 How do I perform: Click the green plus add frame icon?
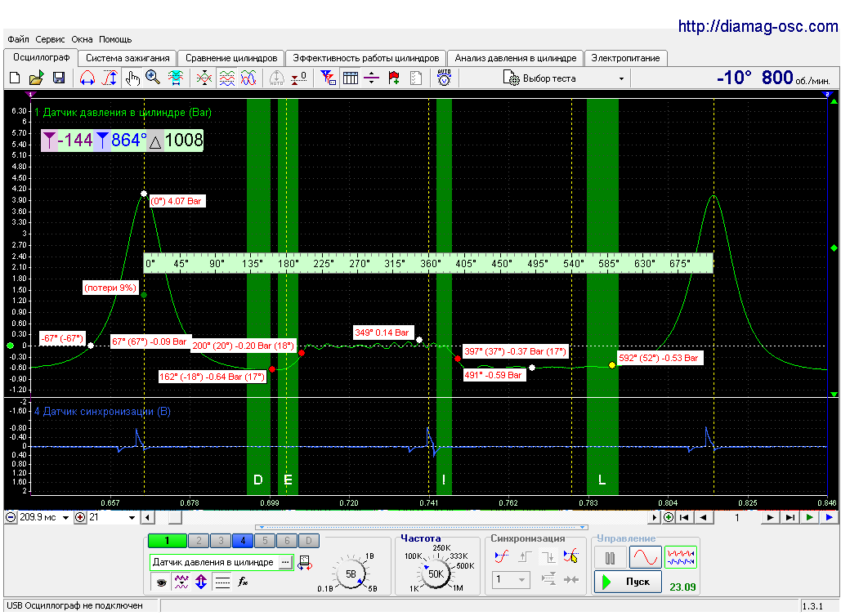(x=669, y=517)
